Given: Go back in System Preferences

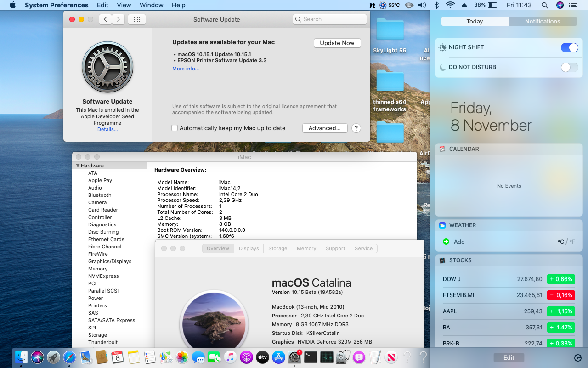Looking at the screenshot, I should pos(106,19).
